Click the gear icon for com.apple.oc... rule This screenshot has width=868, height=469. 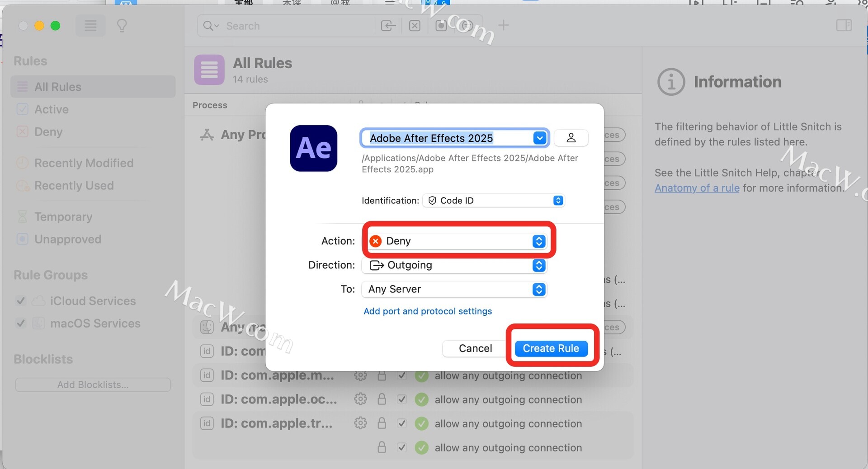coord(360,399)
